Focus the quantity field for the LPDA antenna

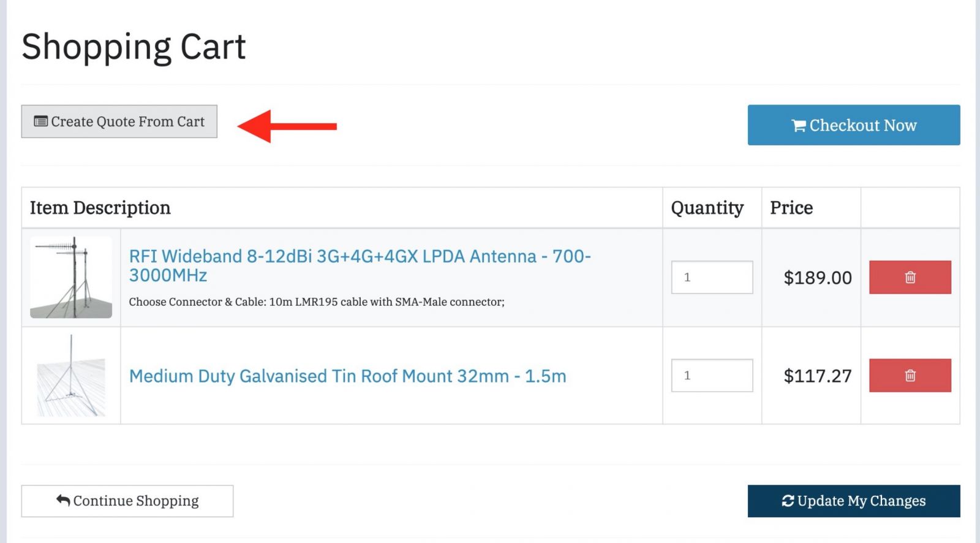tap(712, 277)
